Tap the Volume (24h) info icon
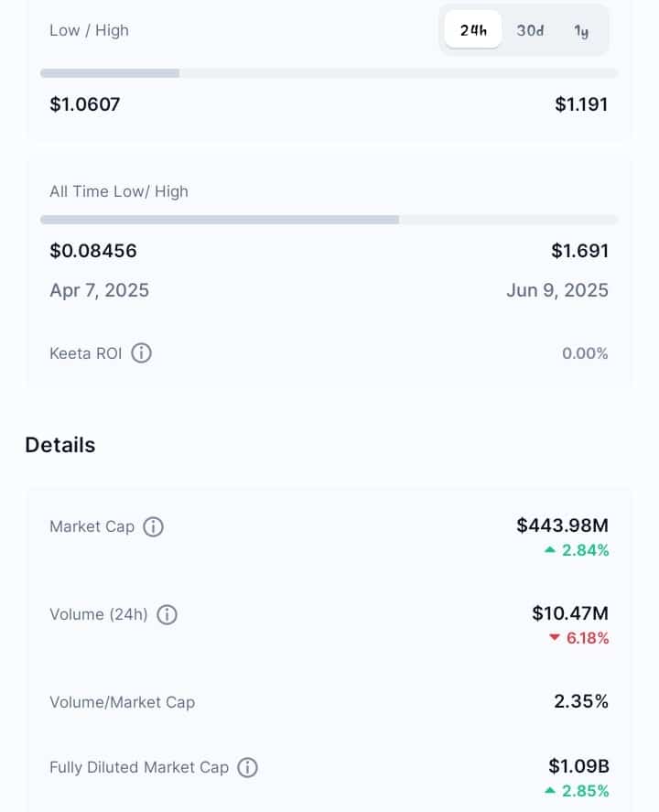659x812 pixels. tap(167, 614)
